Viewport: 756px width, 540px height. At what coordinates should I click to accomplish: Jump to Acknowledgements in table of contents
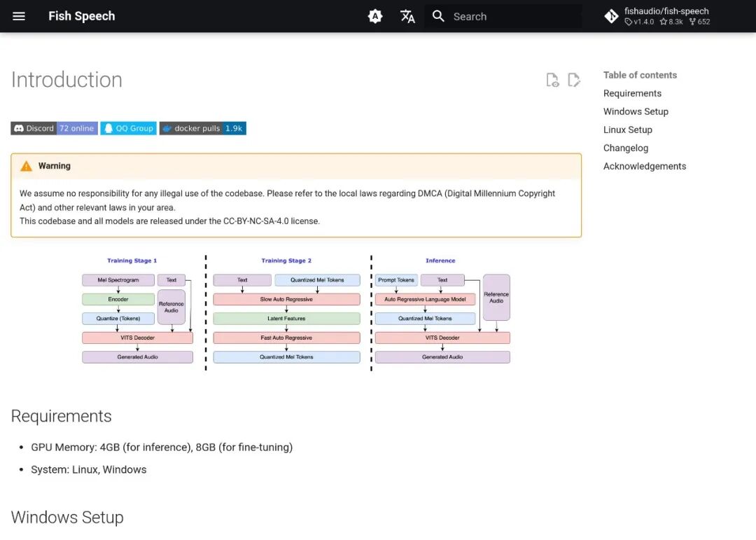pos(644,166)
